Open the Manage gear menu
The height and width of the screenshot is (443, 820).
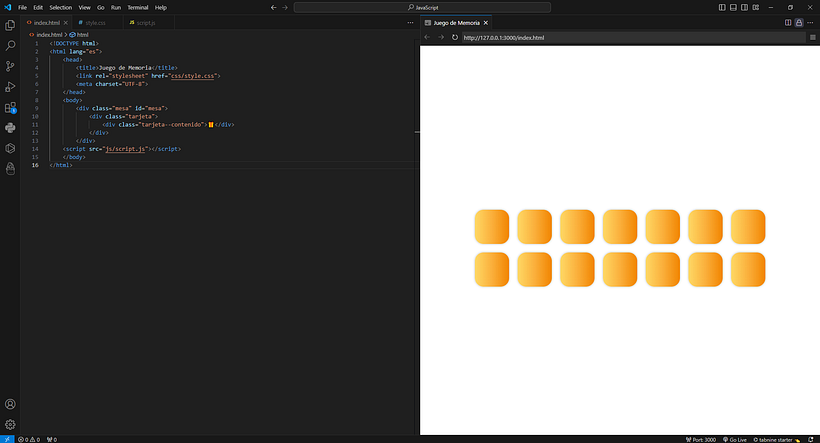pos(10,424)
